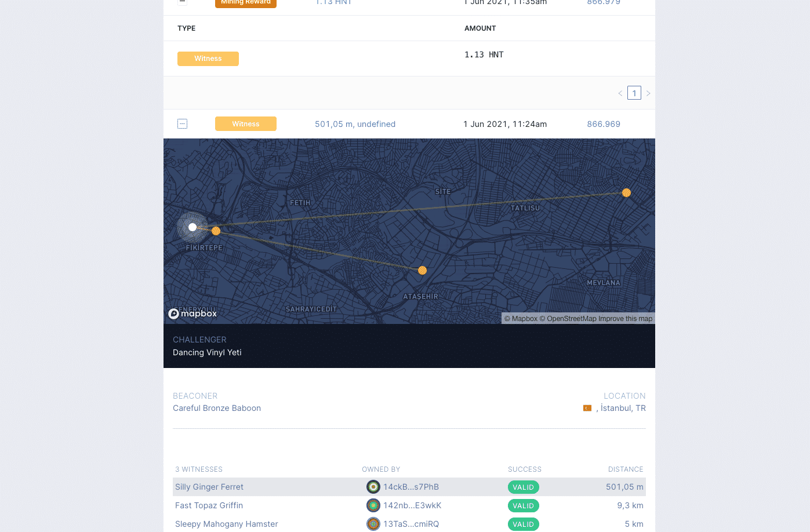Click the orange witness marker near Fikirtepe
810x532 pixels.
click(216, 231)
